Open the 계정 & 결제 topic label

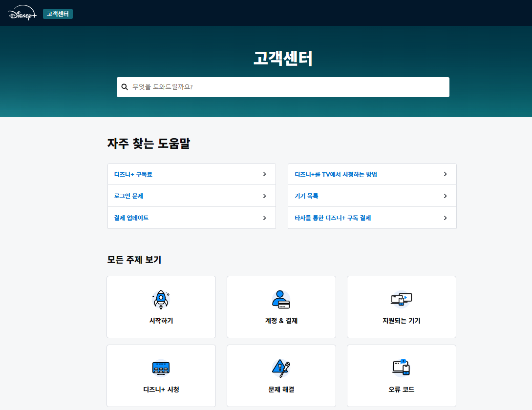(281, 321)
